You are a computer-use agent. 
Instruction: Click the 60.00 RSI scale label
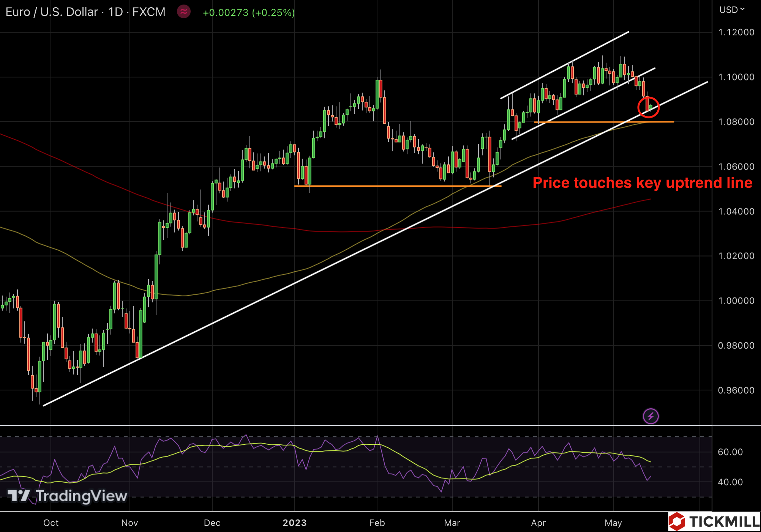pos(730,452)
